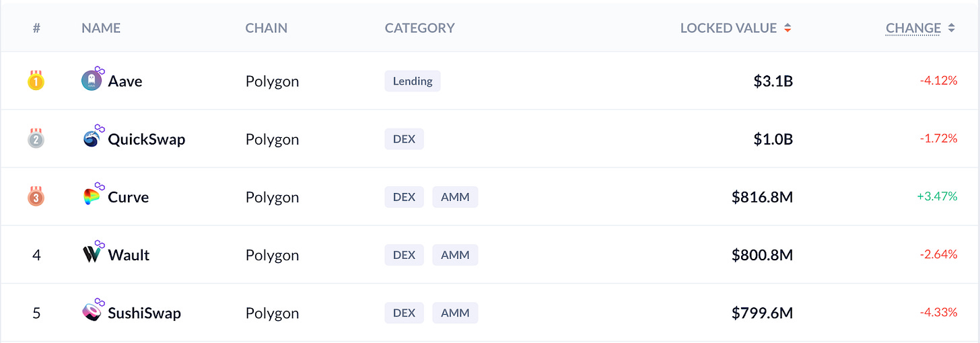Open the Aave project link

pos(125,81)
